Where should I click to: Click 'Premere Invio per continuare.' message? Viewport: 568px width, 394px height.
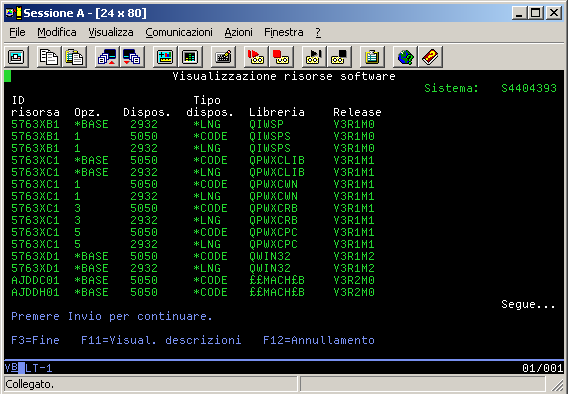pos(112,316)
